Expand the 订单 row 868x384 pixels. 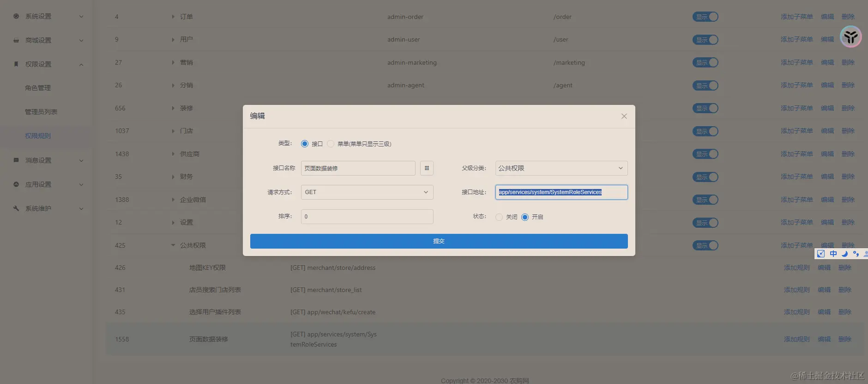coord(173,17)
